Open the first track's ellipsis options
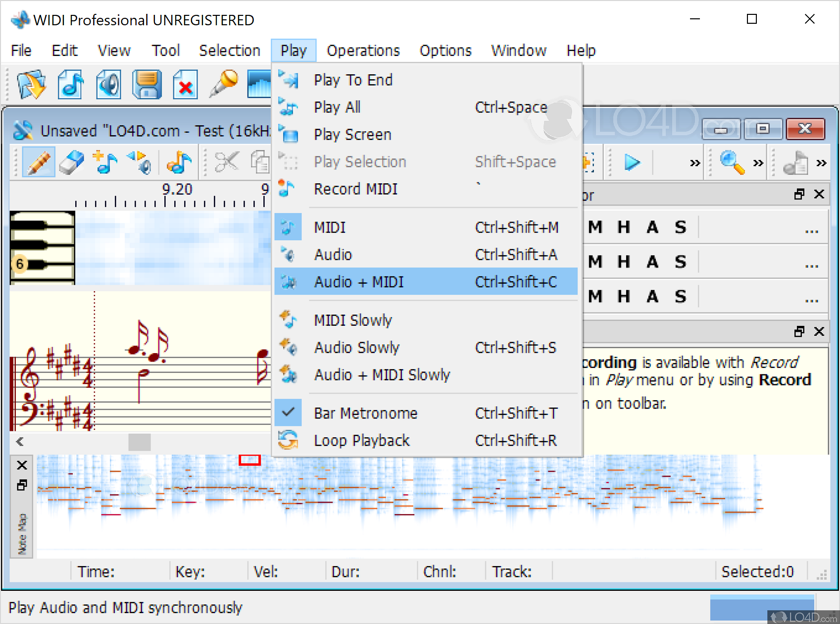The width and height of the screenshot is (840, 624). (811, 229)
